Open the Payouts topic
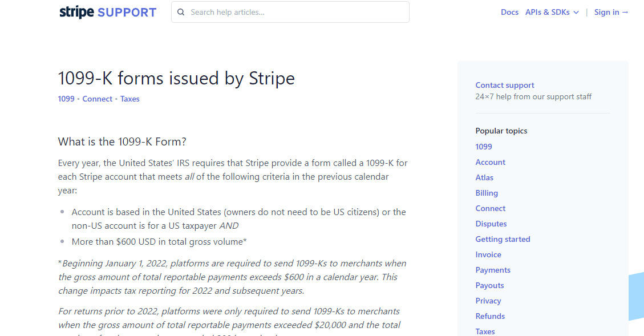 pos(489,285)
